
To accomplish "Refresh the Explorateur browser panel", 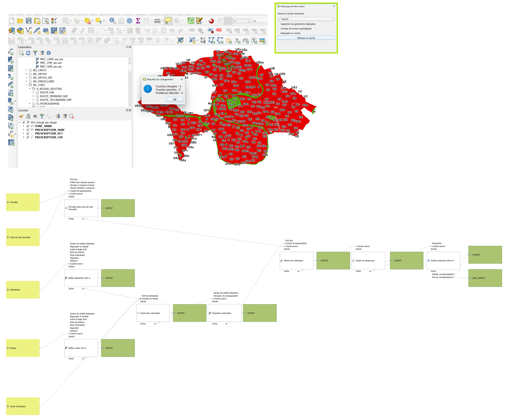I will [28, 53].
